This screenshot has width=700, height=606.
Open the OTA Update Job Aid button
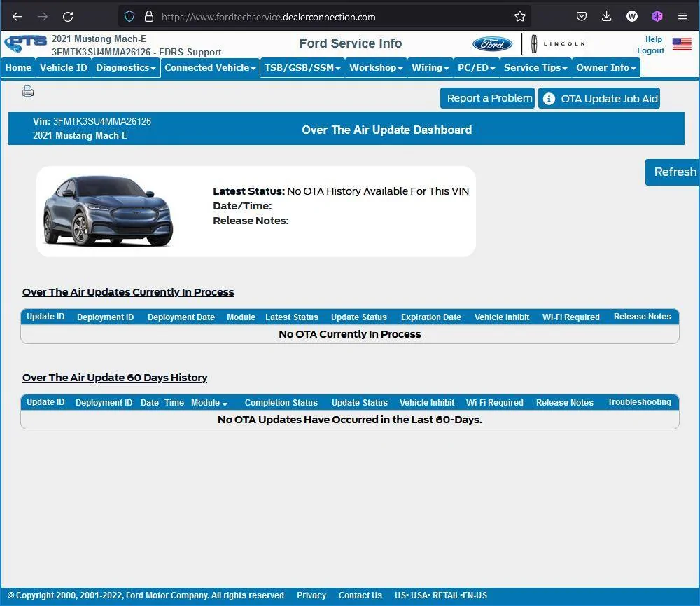[598, 98]
